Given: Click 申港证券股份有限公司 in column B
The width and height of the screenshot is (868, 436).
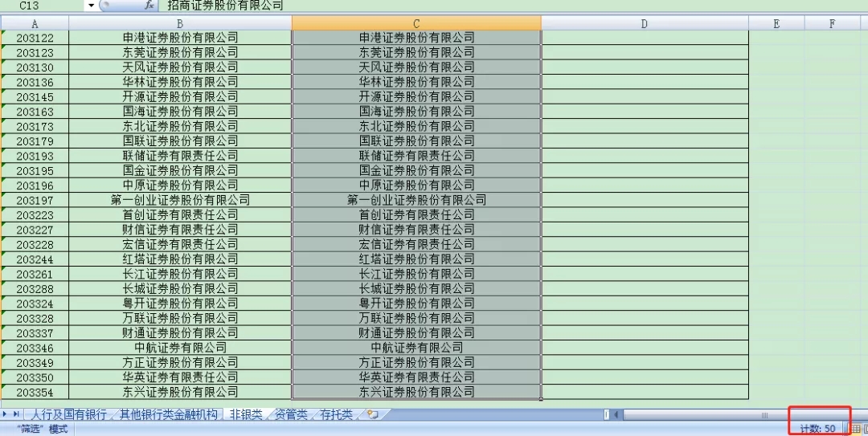Looking at the screenshot, I should click(180, 38).
